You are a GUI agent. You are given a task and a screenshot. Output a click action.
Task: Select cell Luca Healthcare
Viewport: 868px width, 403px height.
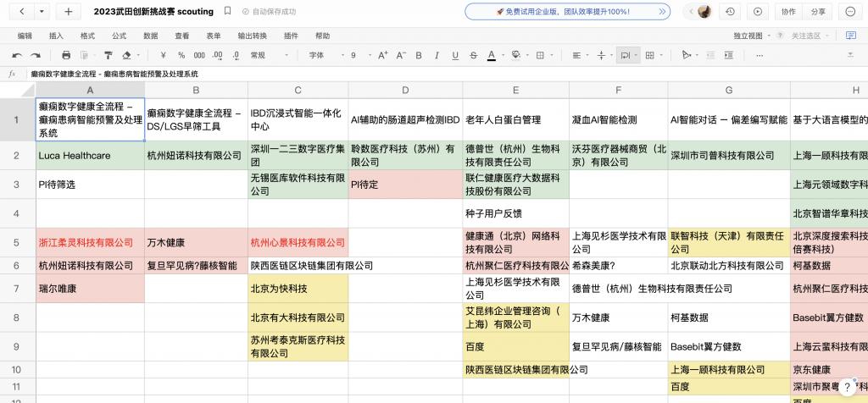tap(90, 156)
